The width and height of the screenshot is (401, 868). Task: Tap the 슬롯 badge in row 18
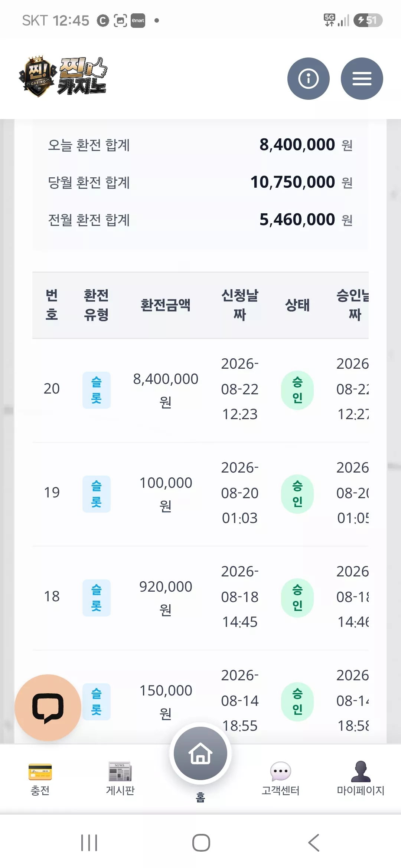click(x=97, y=598)
